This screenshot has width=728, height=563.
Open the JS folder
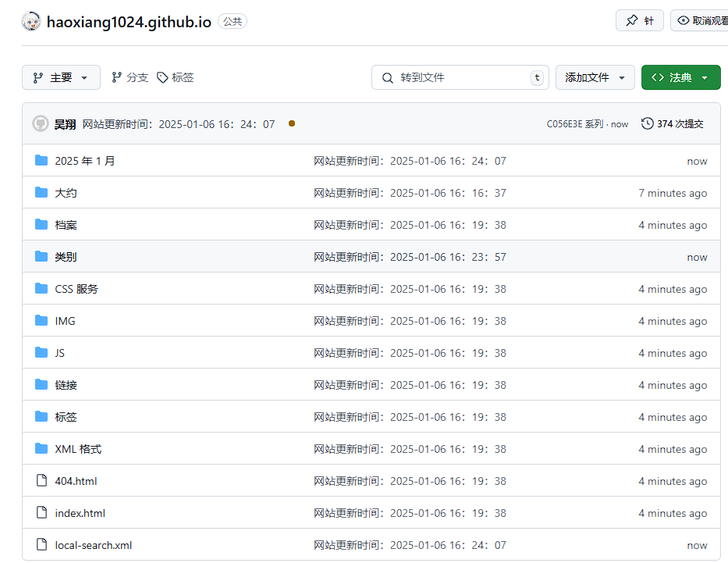60,353
